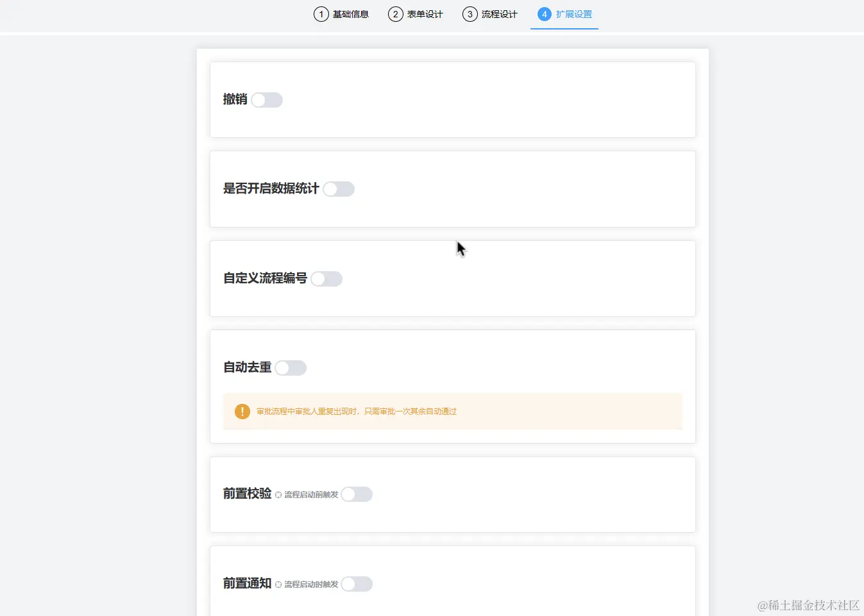Enable the 是否开启数据统计 switch
Viewport: 864px width, 616px height.
click(339, 189)
